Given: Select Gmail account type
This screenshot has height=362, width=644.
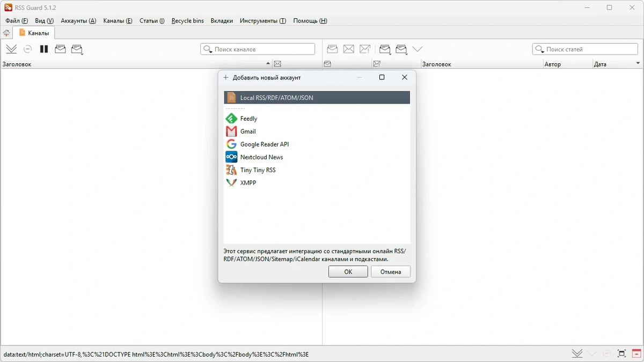Looking at the screenshot, I should coord(317,131).
